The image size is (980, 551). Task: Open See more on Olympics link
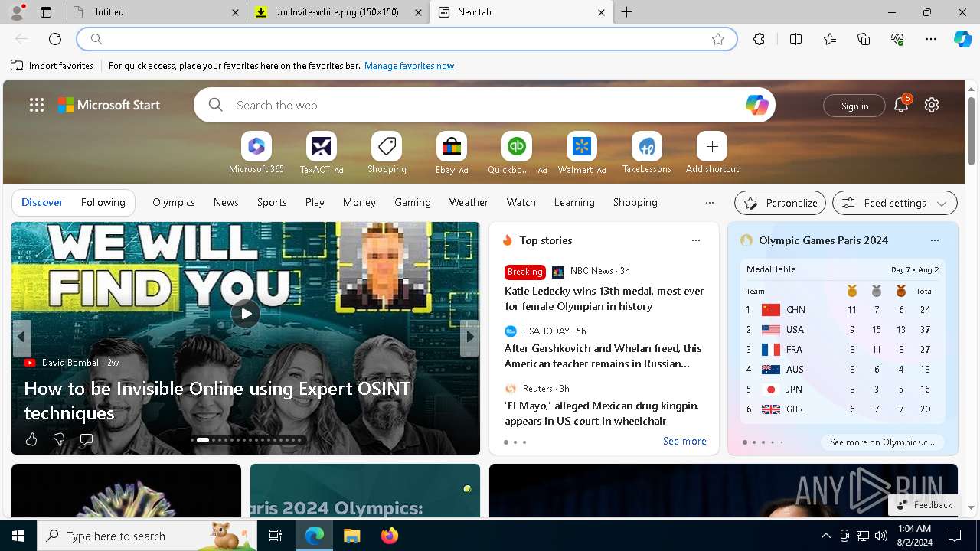pos(882,442)
